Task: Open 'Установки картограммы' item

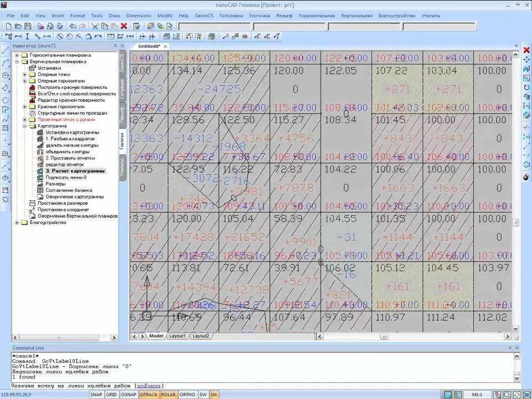Action: 72,132
